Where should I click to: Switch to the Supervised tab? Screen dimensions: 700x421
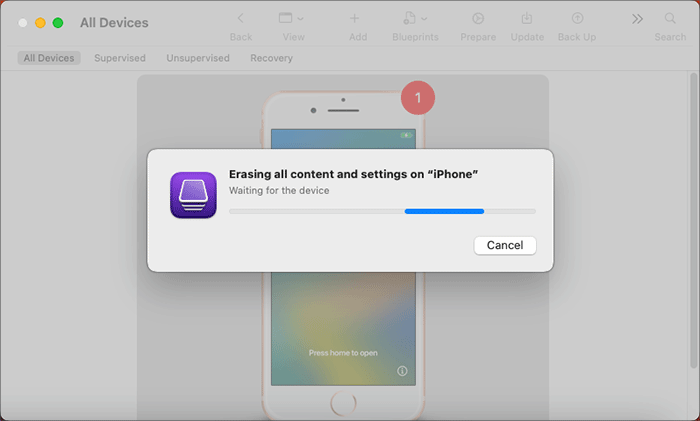[x=120, y=58]
